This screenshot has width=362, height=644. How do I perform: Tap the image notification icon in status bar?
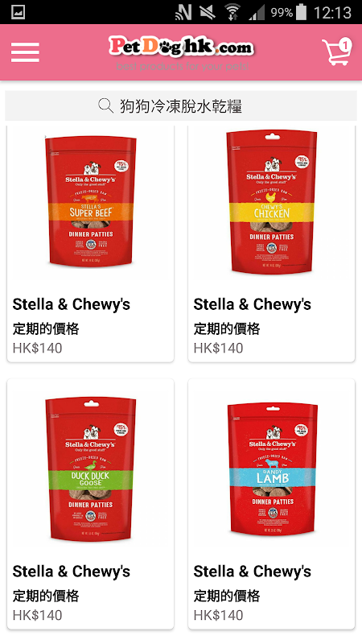pos(18,12)
